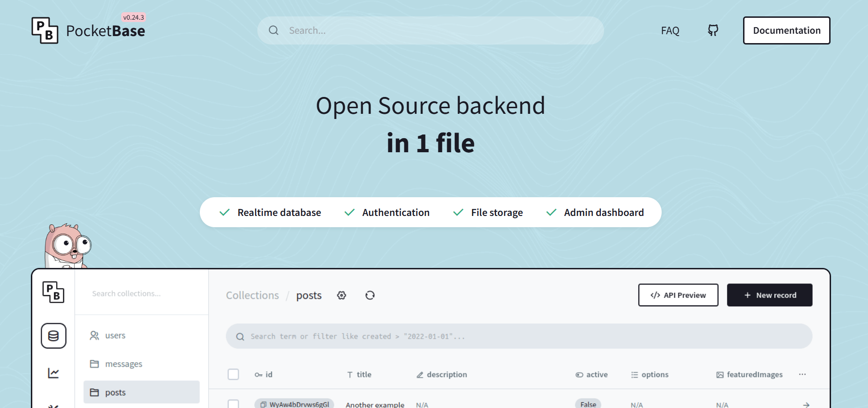Sort records by the title column

point(359,374)
